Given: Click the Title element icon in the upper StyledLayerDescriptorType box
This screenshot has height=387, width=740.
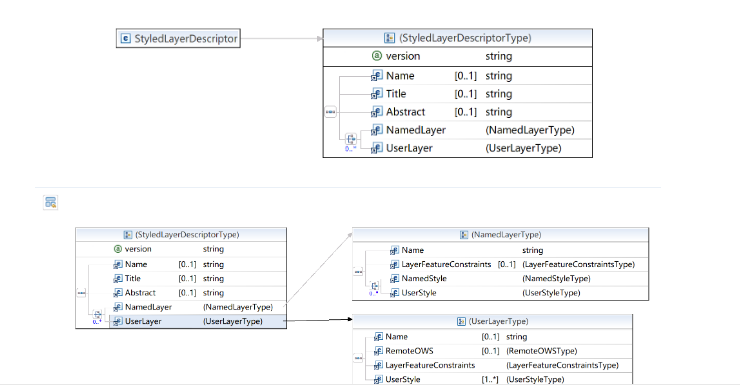Looking at the screenshot, I should [x=376, y=94].
